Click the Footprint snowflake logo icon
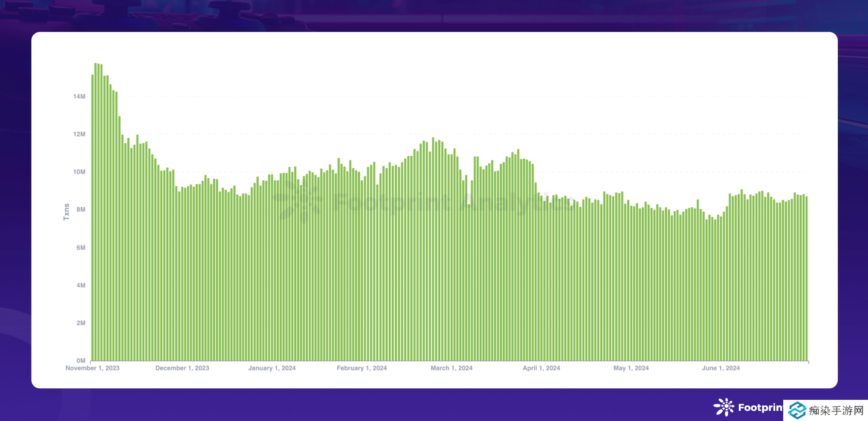 pyautogui.click(x=724, y=407)
